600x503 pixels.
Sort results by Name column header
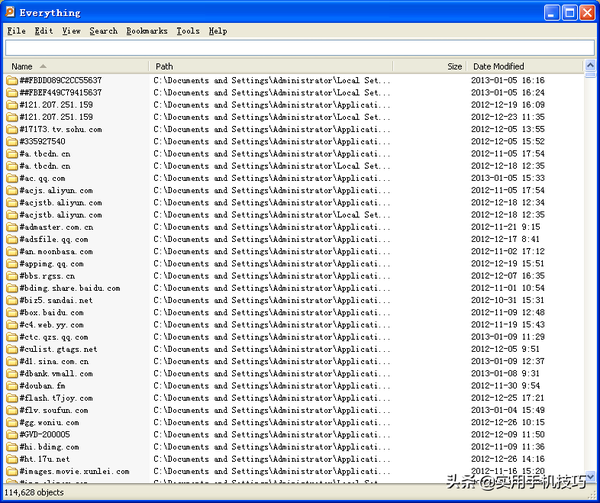click(x=75, y=66)
